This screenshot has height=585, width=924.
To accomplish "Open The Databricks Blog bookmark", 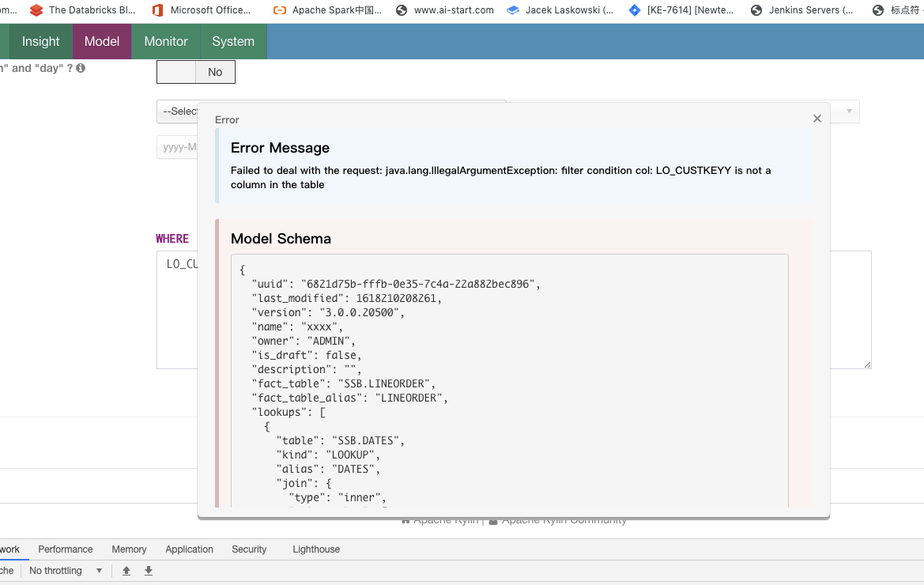I will click(82, 10).
